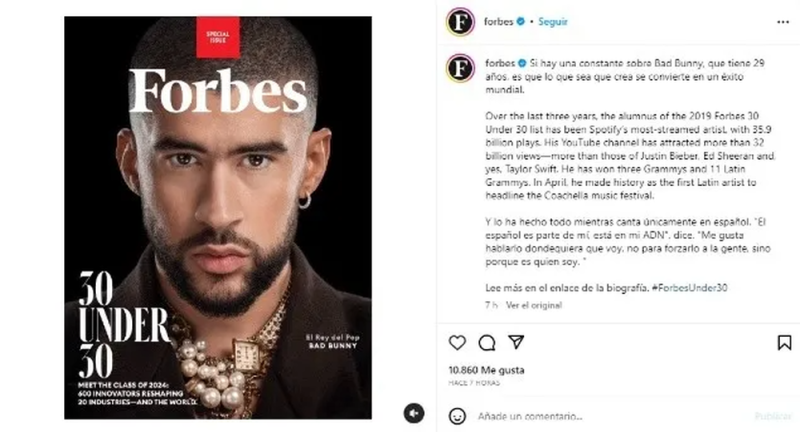Open forbes username in caption
Screen dimensions: 800x432
point(500,63)
